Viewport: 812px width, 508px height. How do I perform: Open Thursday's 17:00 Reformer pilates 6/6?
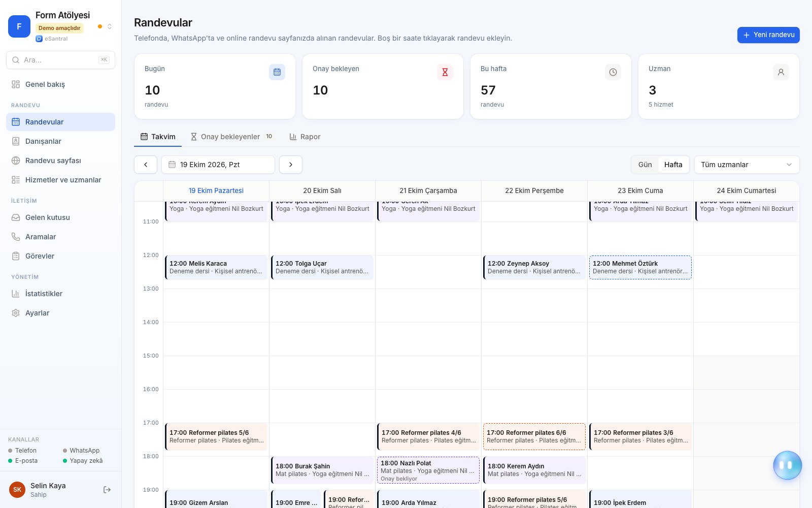coord(534,436)
